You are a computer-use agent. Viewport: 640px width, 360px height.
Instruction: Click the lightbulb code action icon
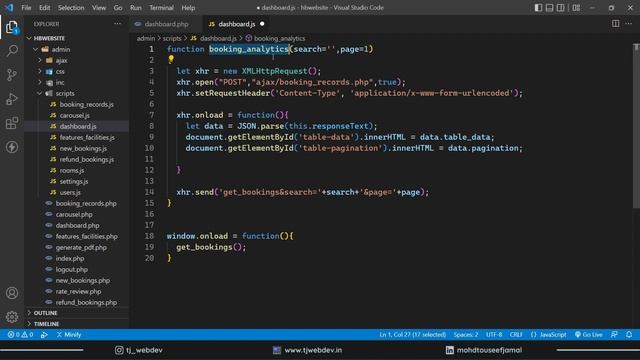[171, 59]
